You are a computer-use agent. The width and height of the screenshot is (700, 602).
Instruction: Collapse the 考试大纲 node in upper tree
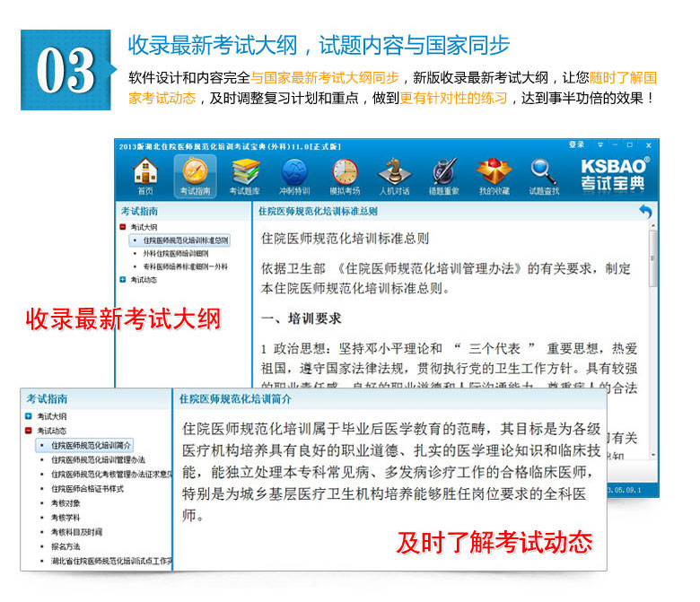point(123,227)
